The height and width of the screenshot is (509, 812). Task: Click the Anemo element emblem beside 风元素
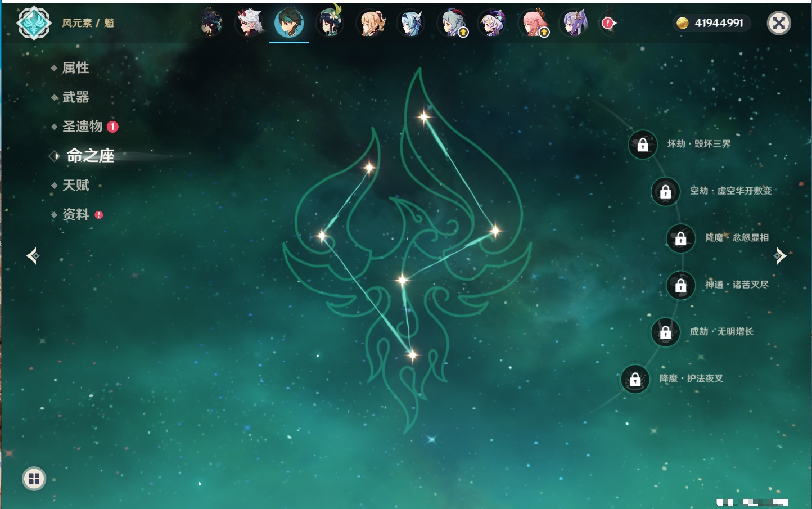(34, 23)
